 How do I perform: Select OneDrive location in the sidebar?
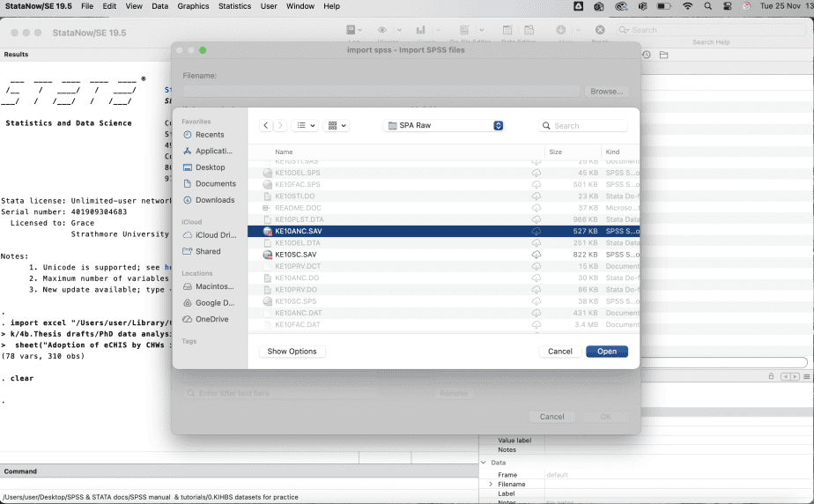click(211, 319)
